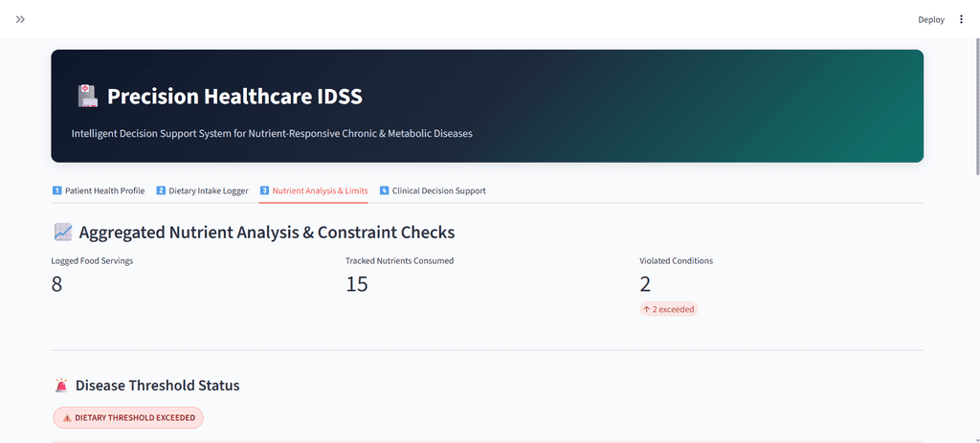The width and height of the screenshot is (980, 443).
Task: Click the Intelligent Decision Support System subtitle
Action: 272,134
